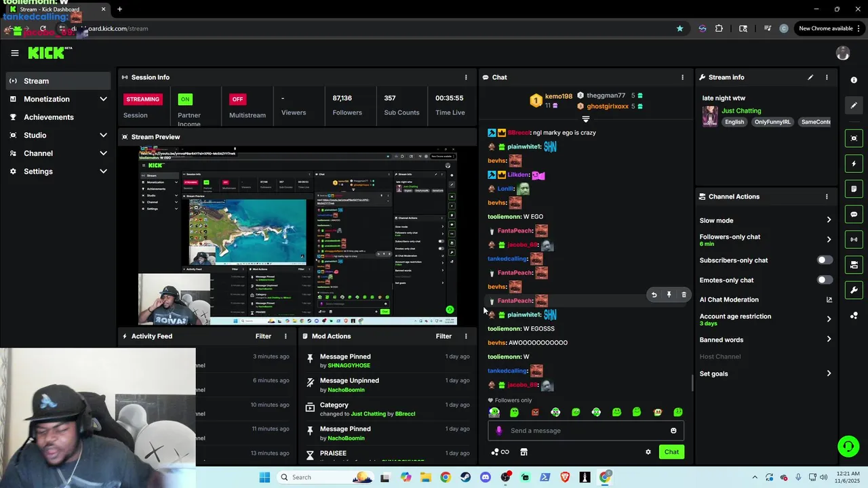Image resolution: width=868 pixels, height=488 pixels.
Task: Click the broadcast signal sidebar icon
Action: [x=854, y=239]
